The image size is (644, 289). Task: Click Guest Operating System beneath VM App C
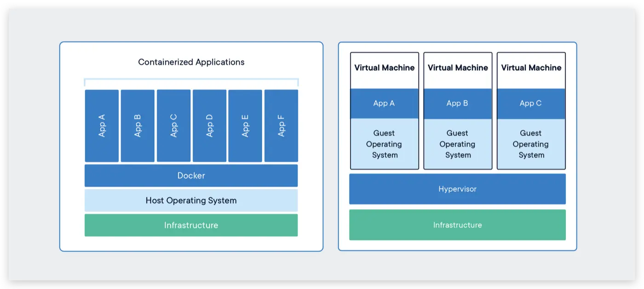[531, 144]
